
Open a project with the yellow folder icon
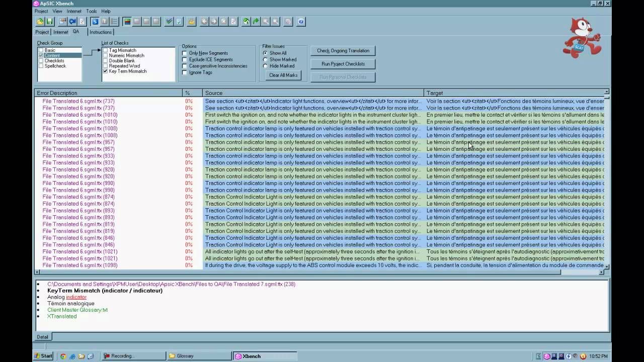coord(40,22)
